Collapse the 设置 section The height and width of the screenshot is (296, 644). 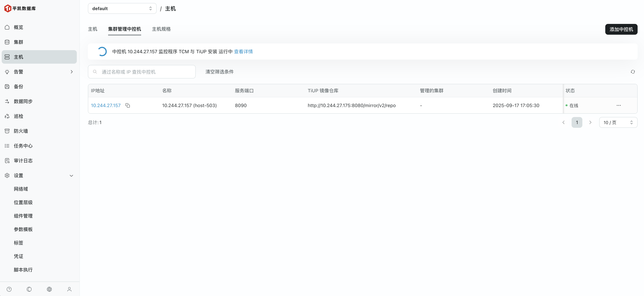(x=71, y=175)
